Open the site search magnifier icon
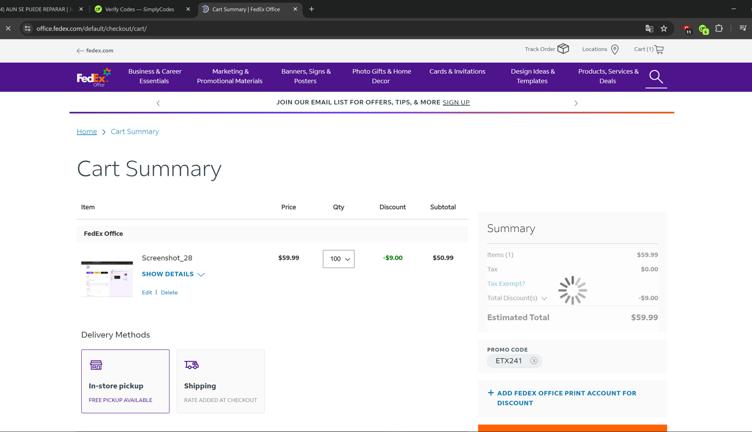Image resolution: width=752 pixels, height=432 pixels. (656, 77)
